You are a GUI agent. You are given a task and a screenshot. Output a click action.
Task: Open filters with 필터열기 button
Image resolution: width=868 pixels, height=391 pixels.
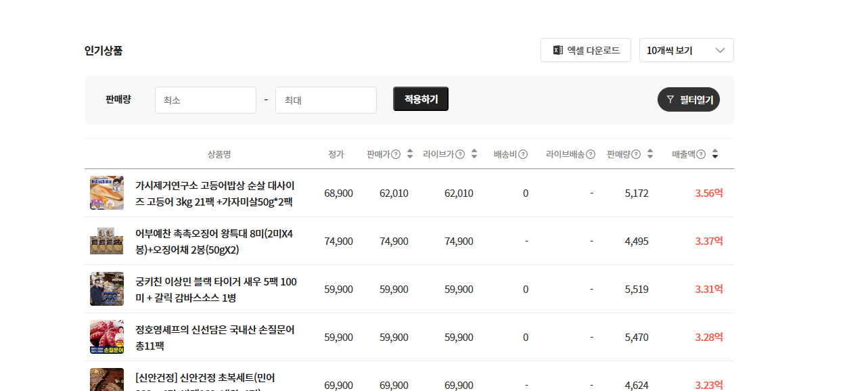(688, 99)
